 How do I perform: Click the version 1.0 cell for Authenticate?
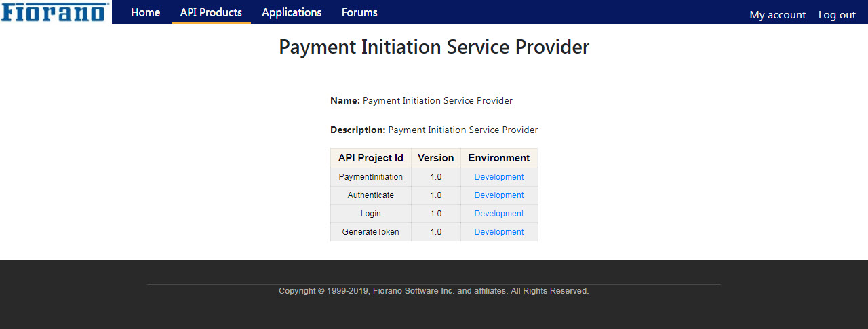click(x=436, y=195)
